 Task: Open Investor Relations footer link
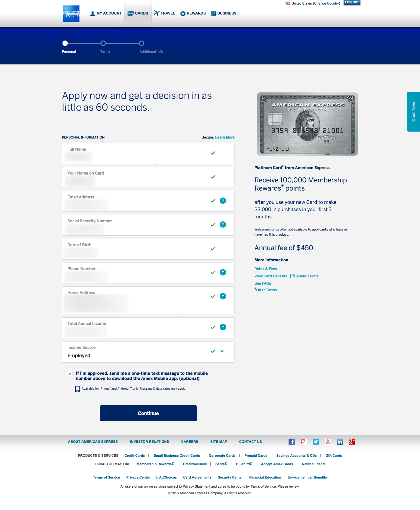(150, 442)
